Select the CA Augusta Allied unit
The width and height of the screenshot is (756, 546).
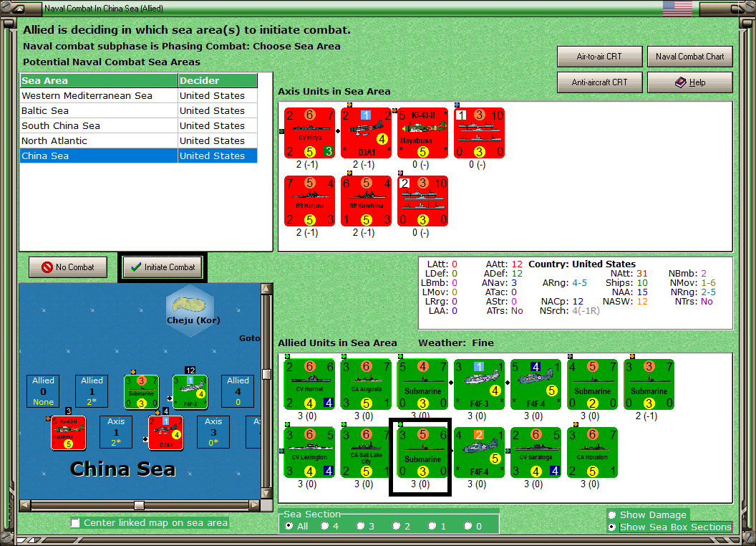[x=366, y=384]
